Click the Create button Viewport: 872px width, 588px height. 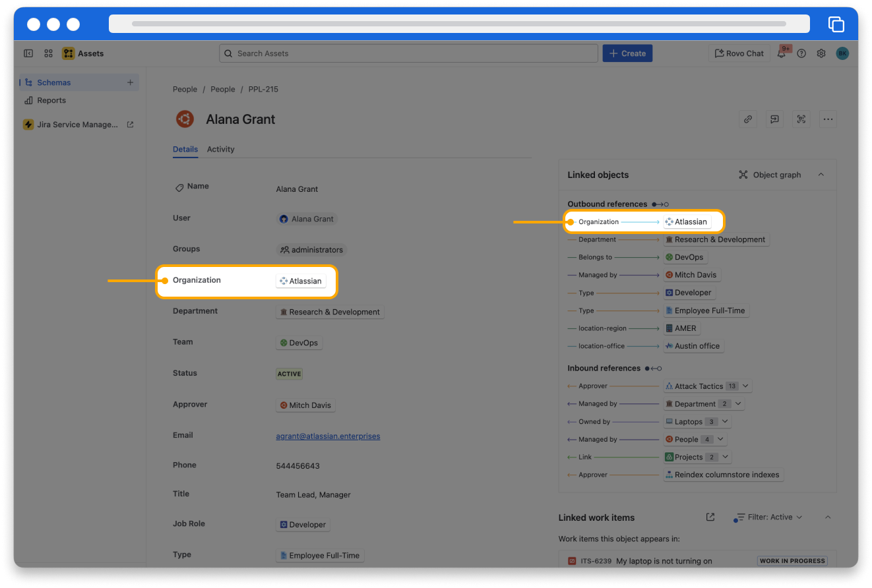click(627, 53)
